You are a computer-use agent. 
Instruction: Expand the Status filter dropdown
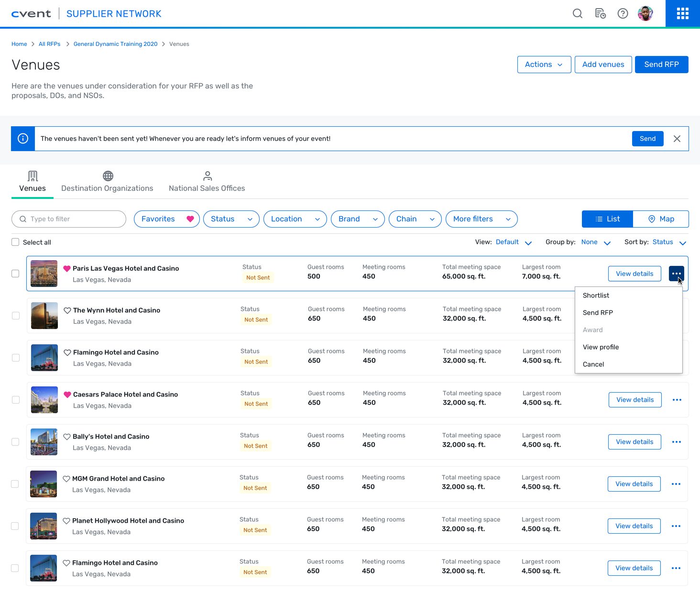point(231,219)
